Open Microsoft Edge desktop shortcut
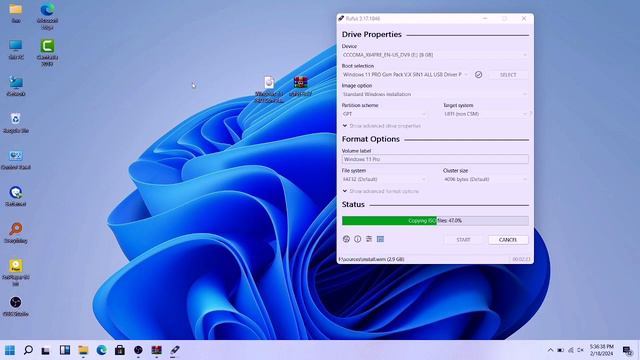The image size is (640, 360). [x=47, y=16]
